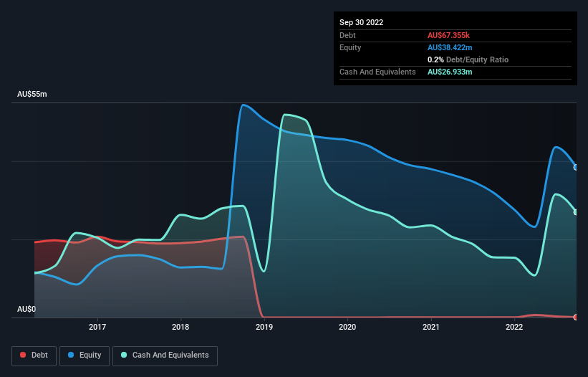
Task: Click the tooltip's Cash And Equivalents label
Action: 377,72
